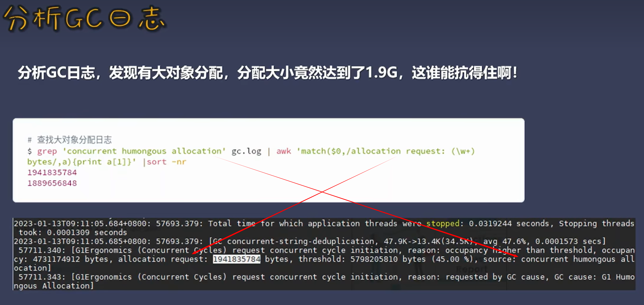Click output value 1889656848

(52, 183)
